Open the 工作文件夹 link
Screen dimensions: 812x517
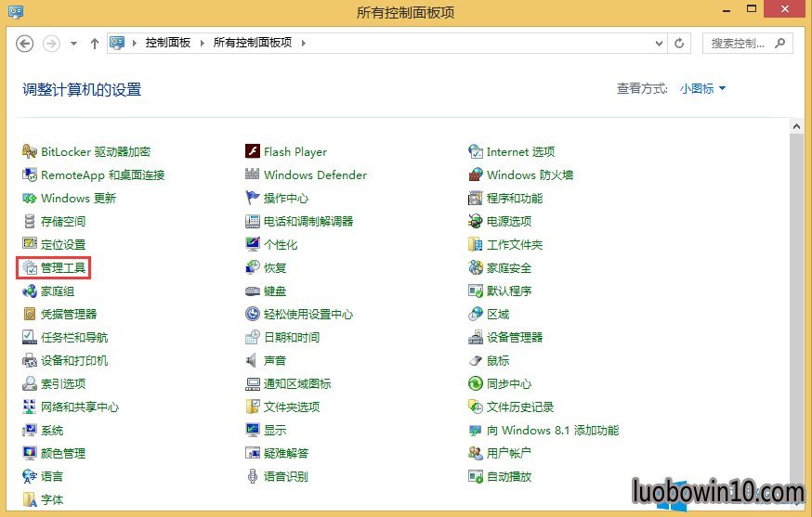tap(515, 244)
